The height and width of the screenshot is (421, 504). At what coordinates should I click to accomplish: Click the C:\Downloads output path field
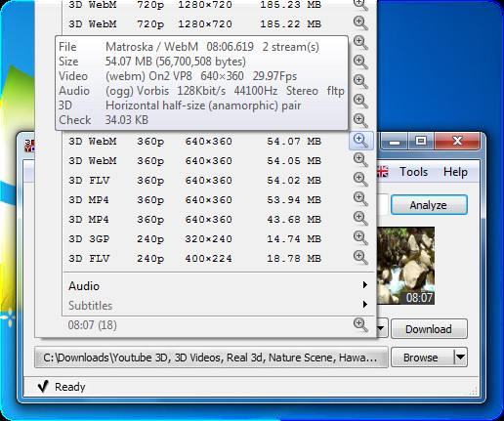pyautogui.click(x=211, y=358)
